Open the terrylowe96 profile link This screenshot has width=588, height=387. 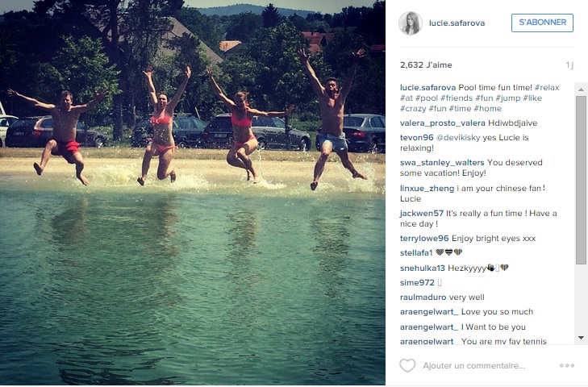(x=424, y=239)
